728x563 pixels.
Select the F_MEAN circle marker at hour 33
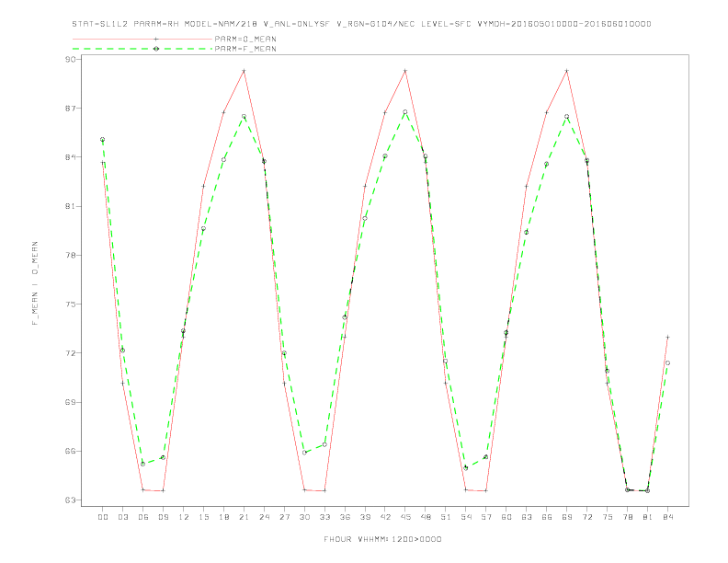[x=324, y=444]
